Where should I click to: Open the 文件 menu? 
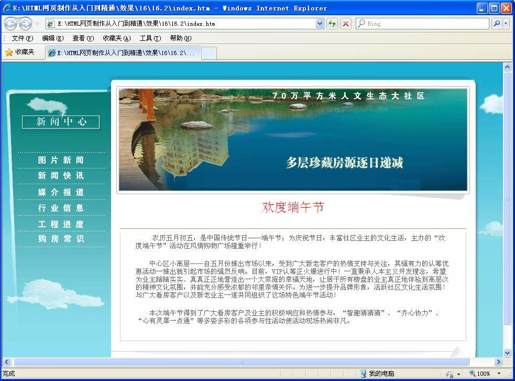coord(22,38)
